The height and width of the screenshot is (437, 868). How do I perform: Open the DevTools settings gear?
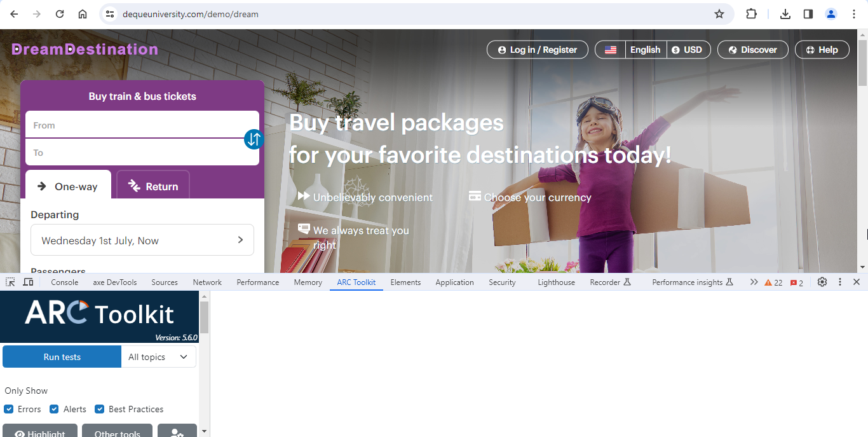(822, 282)
